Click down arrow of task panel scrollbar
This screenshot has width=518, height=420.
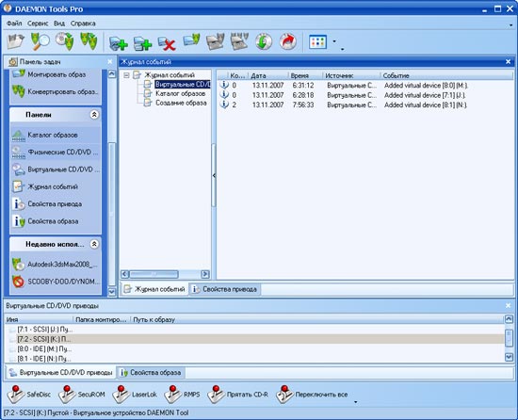coord(112,292)
